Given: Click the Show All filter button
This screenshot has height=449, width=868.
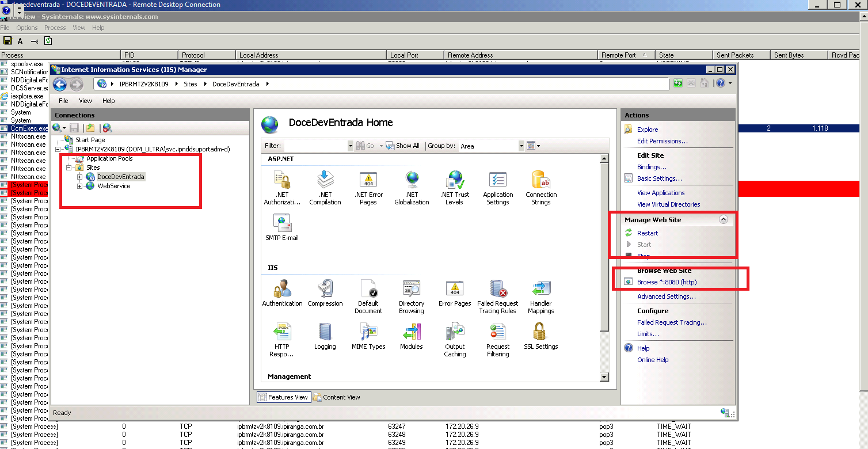Looking at the screenshot, I should (x=402, y=146).
